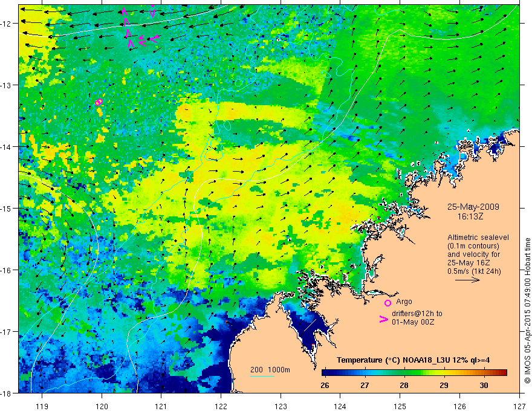Click the -17 latitude axis label

(6, 332)
